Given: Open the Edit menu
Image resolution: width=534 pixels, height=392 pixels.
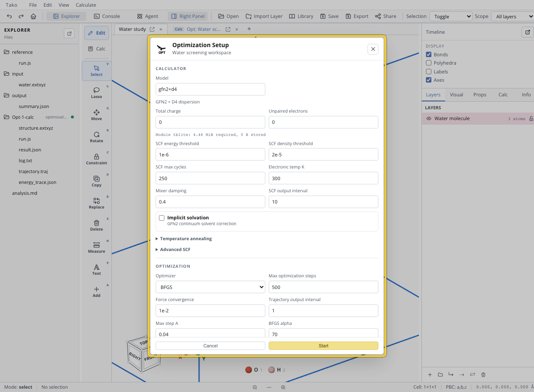Looking at the screenshot, I should [x=48, y=5].
